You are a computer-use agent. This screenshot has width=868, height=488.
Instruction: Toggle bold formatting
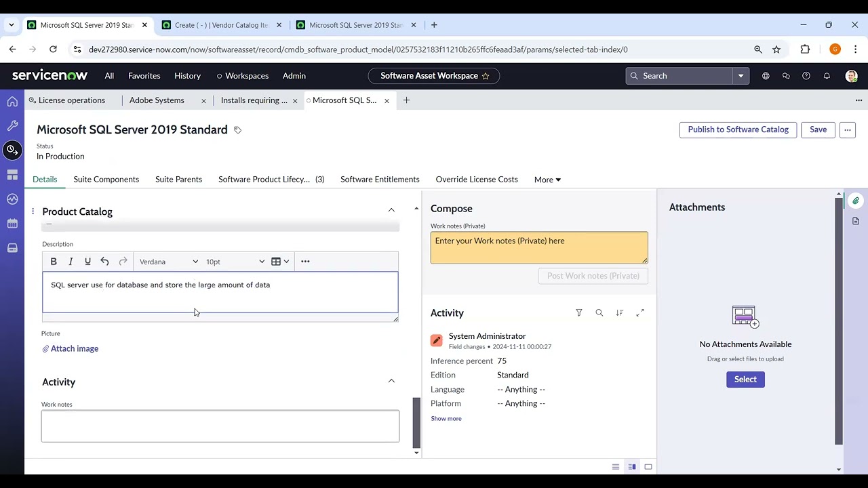pyautogui.click(x=54, y=262)
